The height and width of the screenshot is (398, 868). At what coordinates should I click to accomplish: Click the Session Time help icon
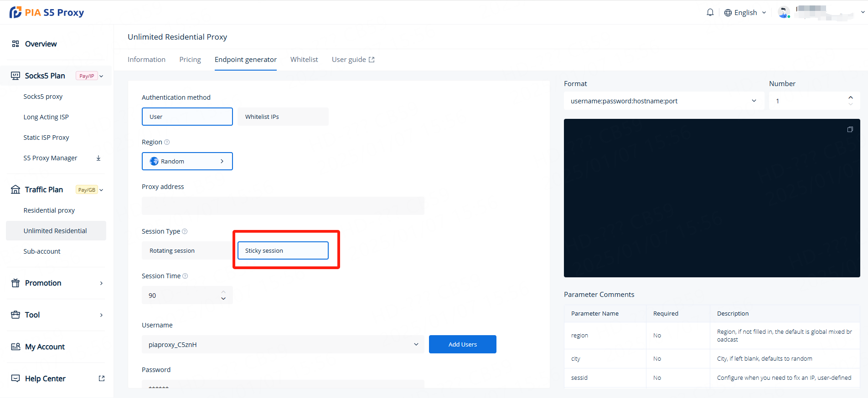[x=185, y=276]
